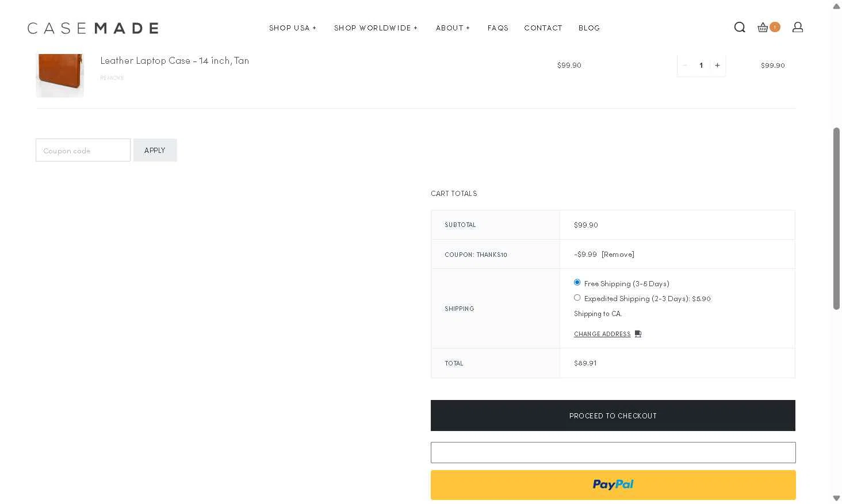Image resolution: width=842 pixels, height=504 pixels.
Task: Click the coupon discount -$9.99
Action: pos(585,254)
